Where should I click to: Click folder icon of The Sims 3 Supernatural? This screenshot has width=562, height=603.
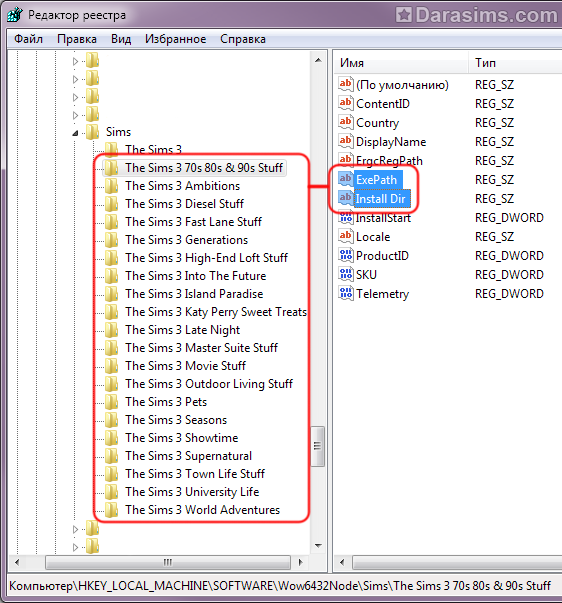click(112, 456)
